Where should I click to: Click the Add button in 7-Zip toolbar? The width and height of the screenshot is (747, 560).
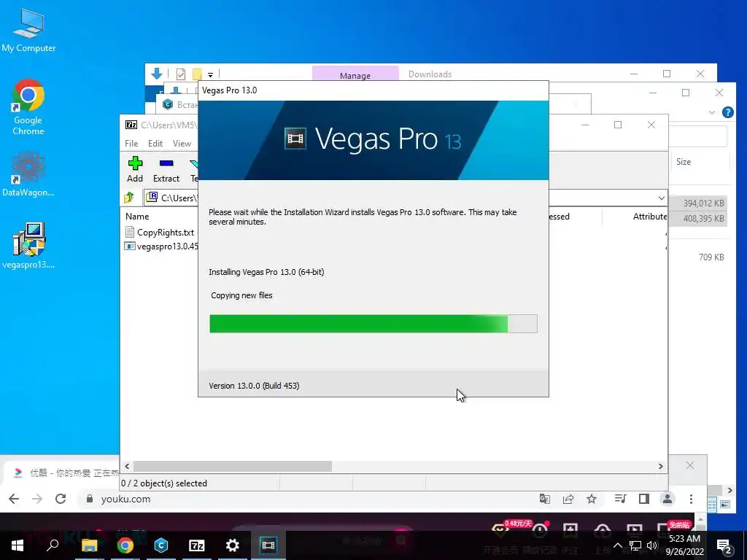[135, 169]
